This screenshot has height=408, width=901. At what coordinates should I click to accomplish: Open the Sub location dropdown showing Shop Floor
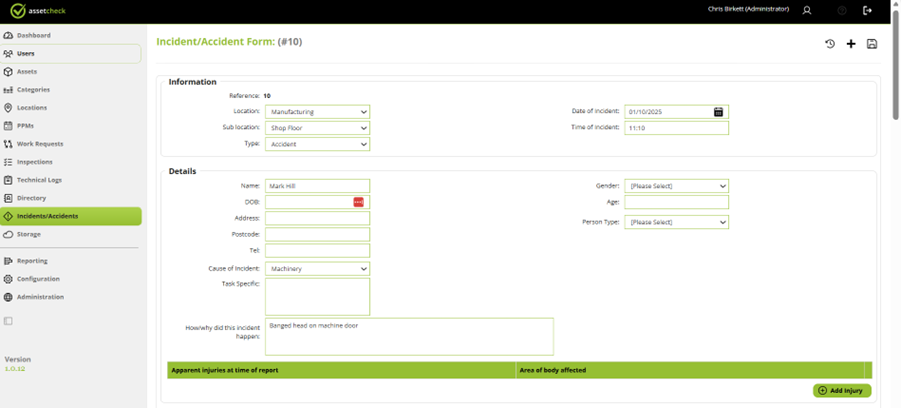[318, 128]
